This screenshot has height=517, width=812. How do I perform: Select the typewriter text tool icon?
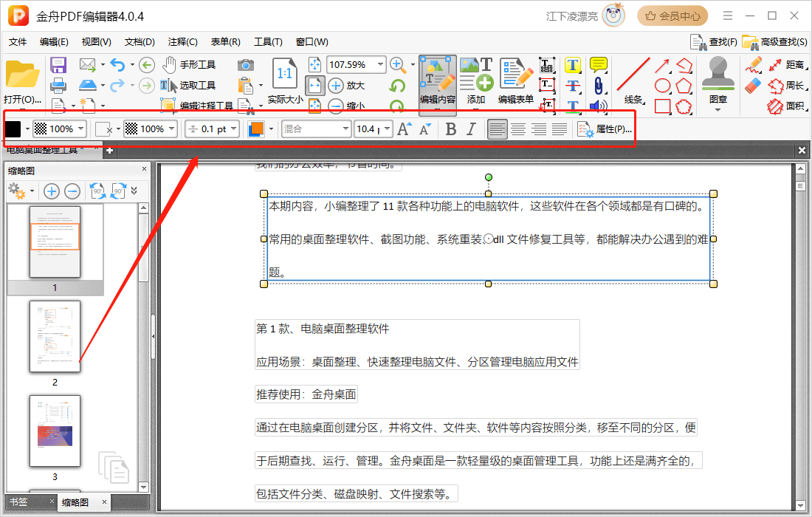pyautogui.click(x=547, y=65)
